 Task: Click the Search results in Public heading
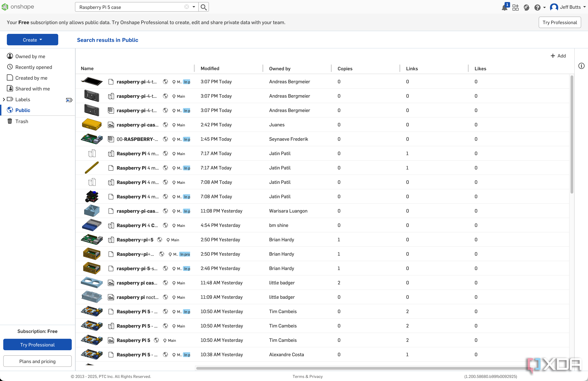click(x=108, y=40)
